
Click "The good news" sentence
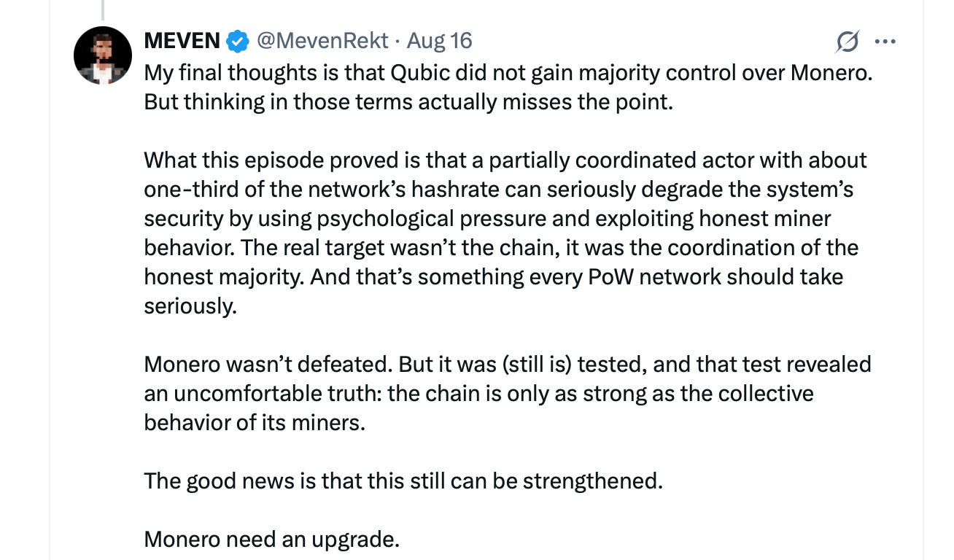pyautogui.click(x=403, y=481)
